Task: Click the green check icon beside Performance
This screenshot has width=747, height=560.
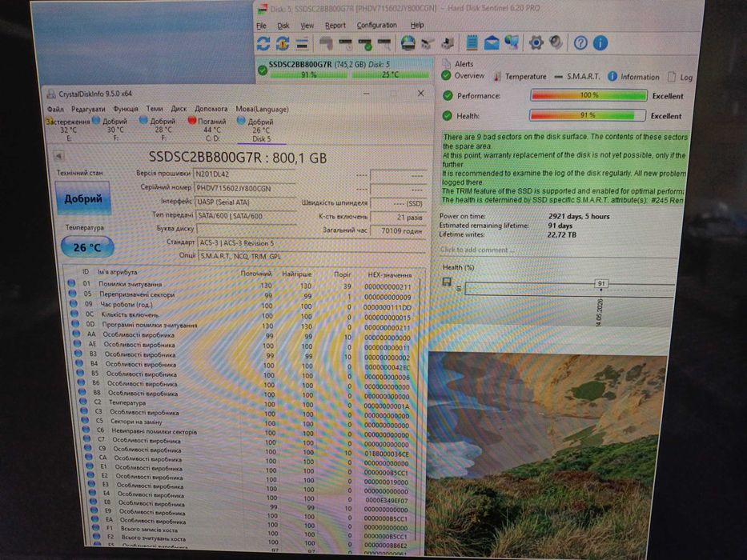Action: point(448,95)
